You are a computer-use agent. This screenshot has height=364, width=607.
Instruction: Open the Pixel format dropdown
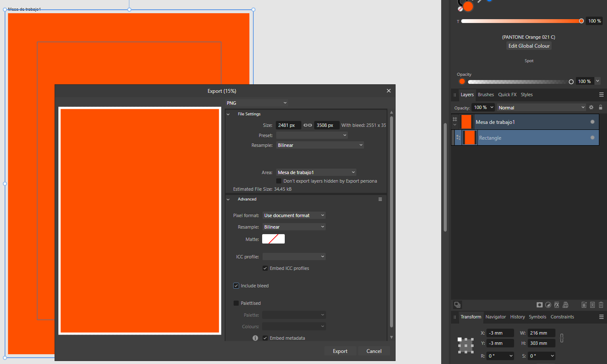(294, 215)
